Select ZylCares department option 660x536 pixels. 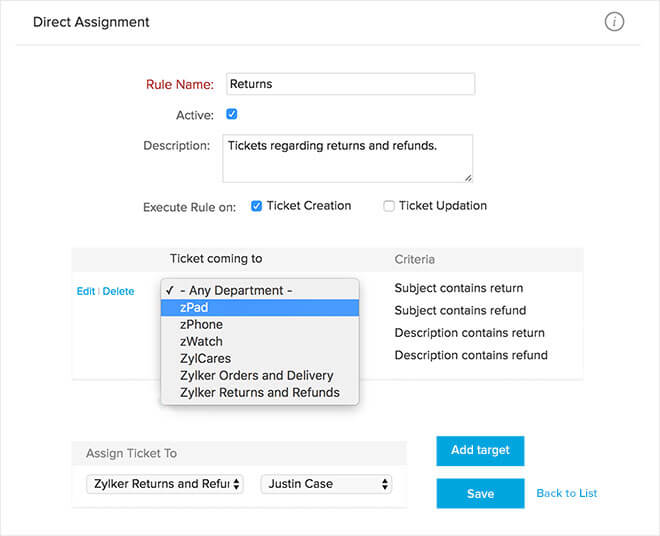(259, 359)
